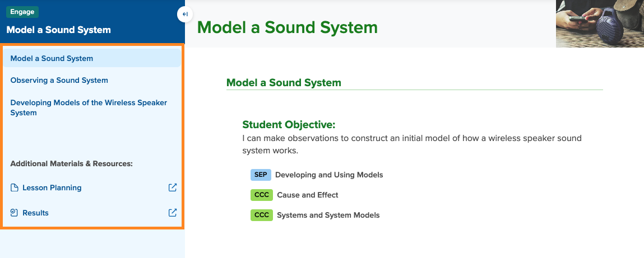Click the CCC badge beside Cause and Effect
The height and width of the screenshot is (258, 644).
261,195
